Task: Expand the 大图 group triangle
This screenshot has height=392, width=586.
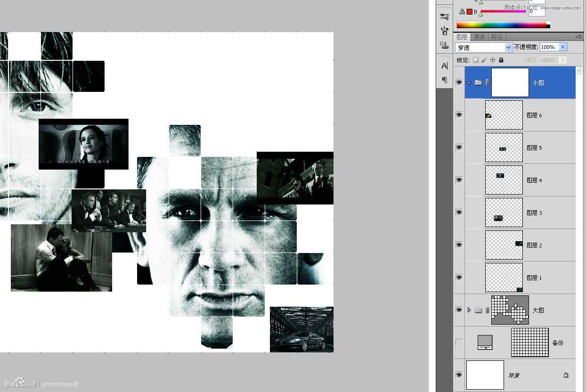Action: coord(469,310)
